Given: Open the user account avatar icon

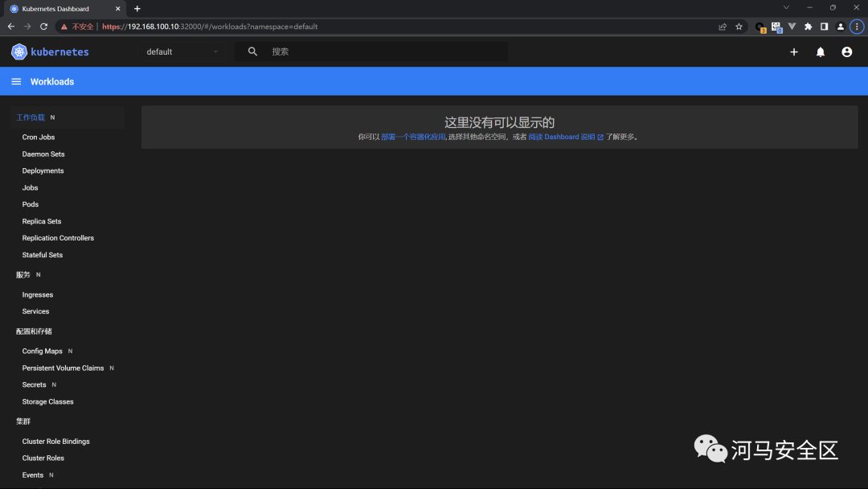Looking at the screenshot, I should pyautogui.click(x=846, y=51).
